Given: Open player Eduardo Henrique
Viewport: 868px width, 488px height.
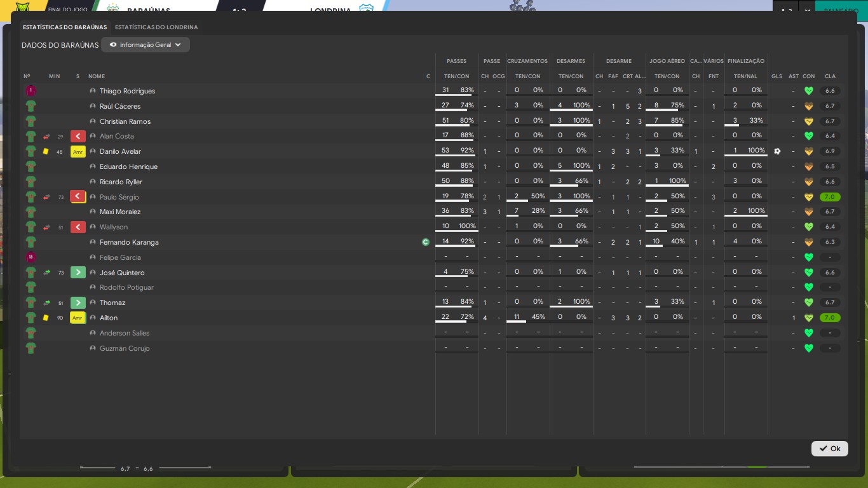Looking at the screenshot, I should (x=128, y=166).
